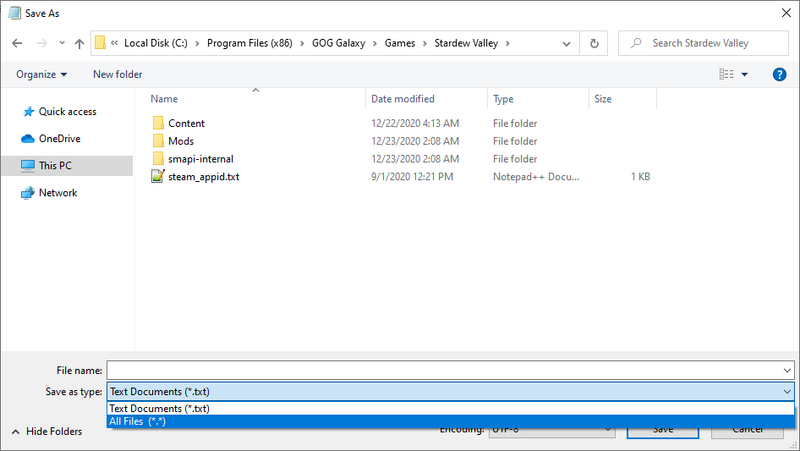
Task: Choose Text Documents (*.txt) from list
Action: click(x=451, y=409)
